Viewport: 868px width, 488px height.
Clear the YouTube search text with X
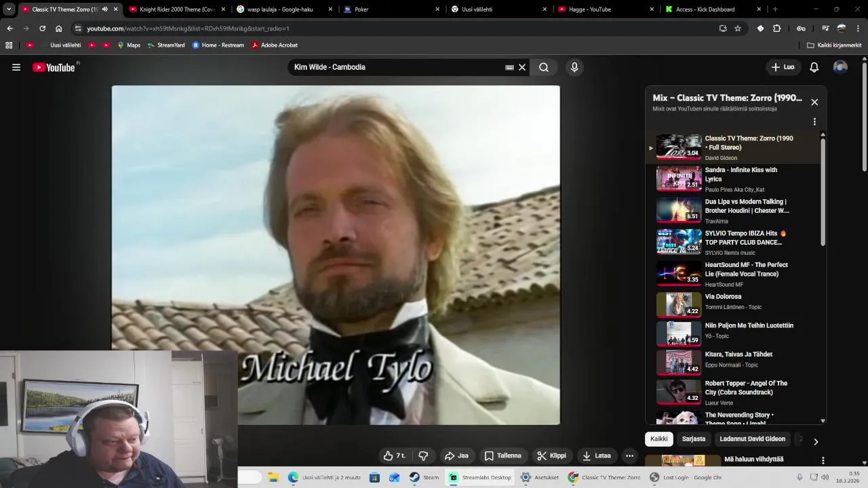click(522, 67)
